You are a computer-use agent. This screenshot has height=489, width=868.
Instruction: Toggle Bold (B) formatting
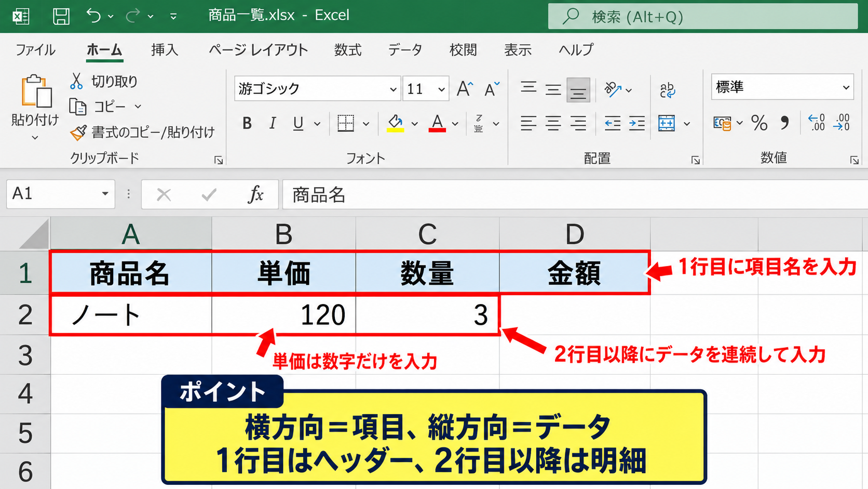coord(247,123)
